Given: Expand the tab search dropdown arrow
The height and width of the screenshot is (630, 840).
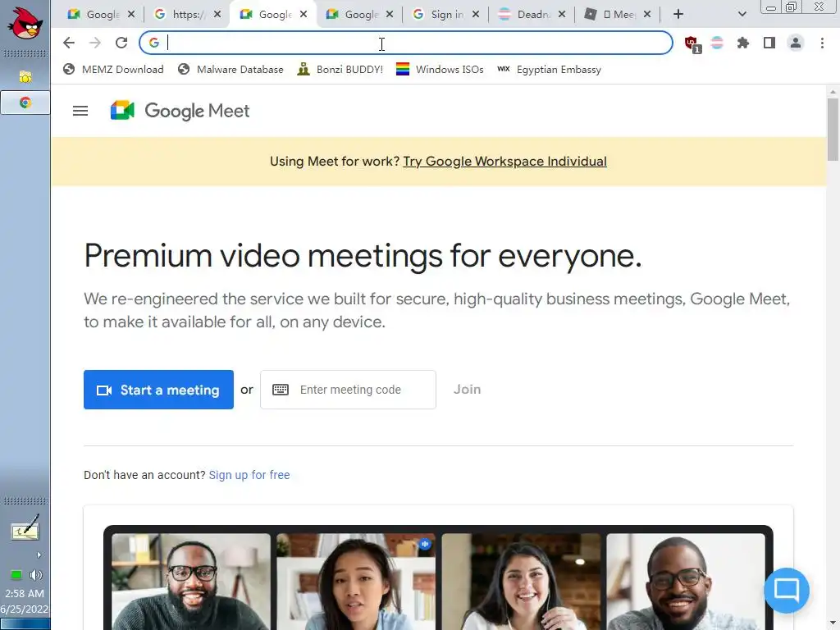Looking at the screenshot, I should click(x=742, y=15).
